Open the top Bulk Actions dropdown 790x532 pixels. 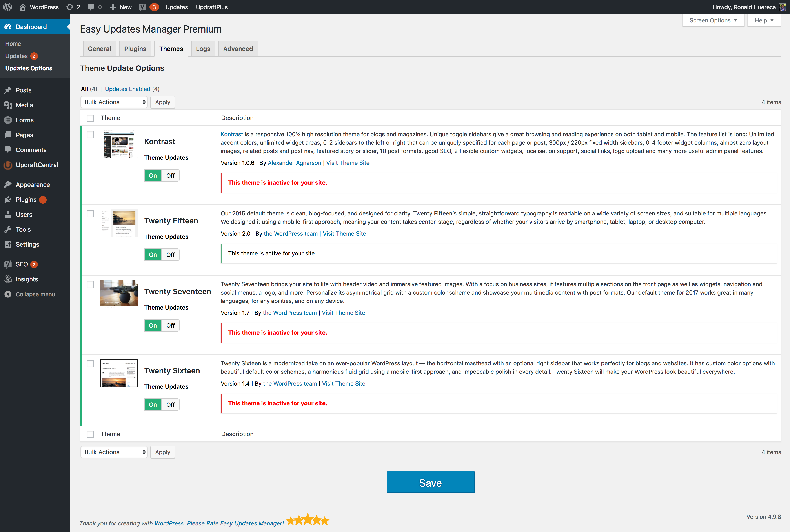pos(114,102)
